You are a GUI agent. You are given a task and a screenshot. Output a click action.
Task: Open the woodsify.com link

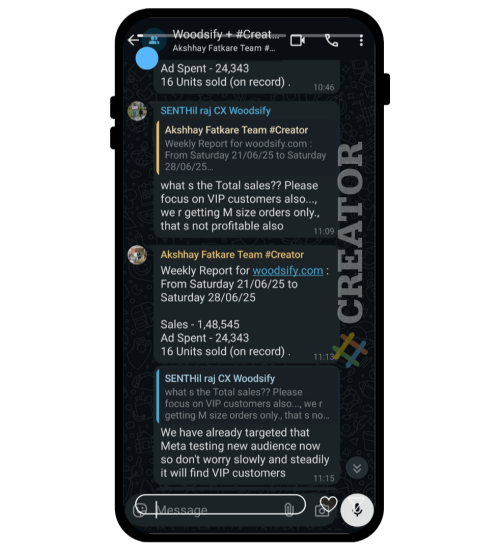tap(288, 270)
